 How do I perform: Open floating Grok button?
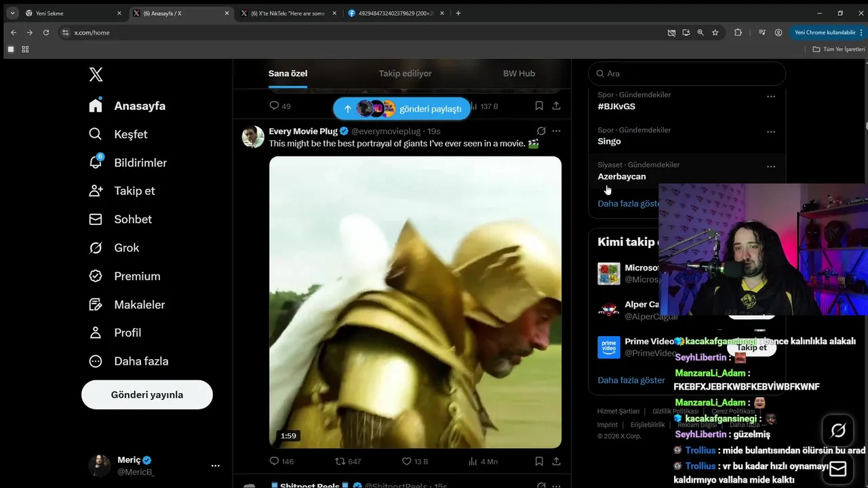coord(838,430)
